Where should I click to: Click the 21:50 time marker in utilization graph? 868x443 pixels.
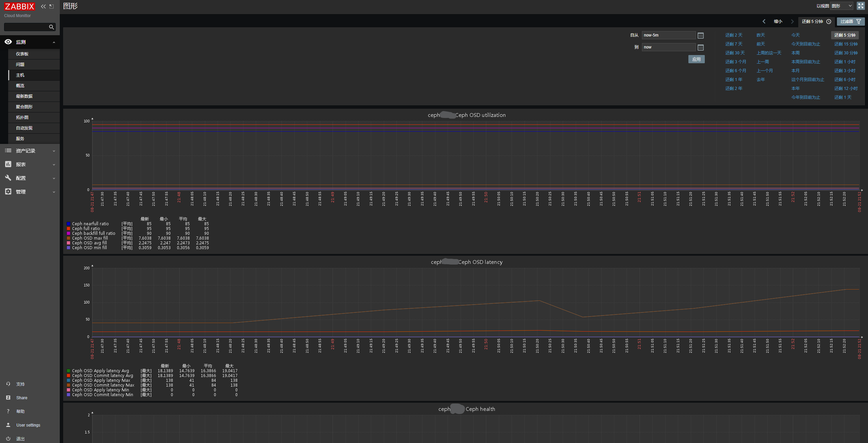[486, 197]
